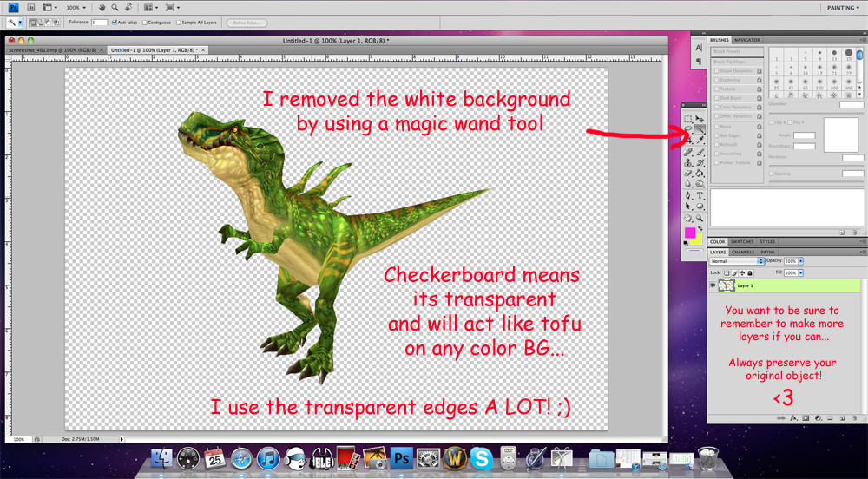Screen dimensions: 868x479
Task: Toggle the Spacing checkbox
Action: click(772, 174)
